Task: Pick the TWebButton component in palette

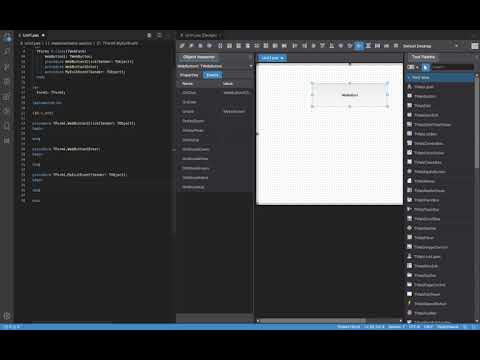Action: (425, 96)
